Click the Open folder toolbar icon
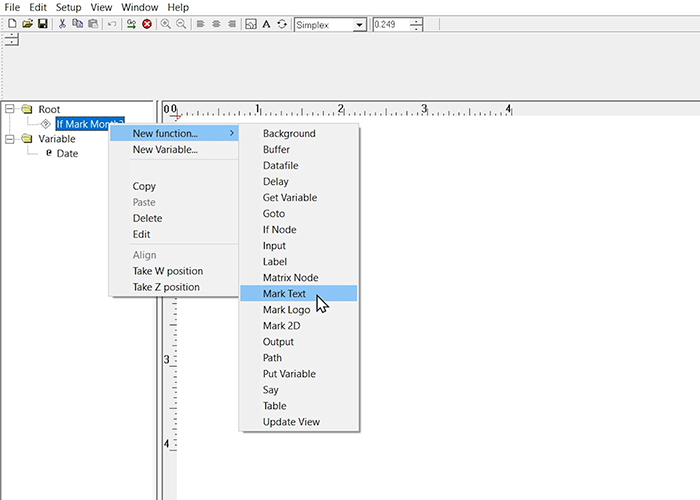 [28, 24]
